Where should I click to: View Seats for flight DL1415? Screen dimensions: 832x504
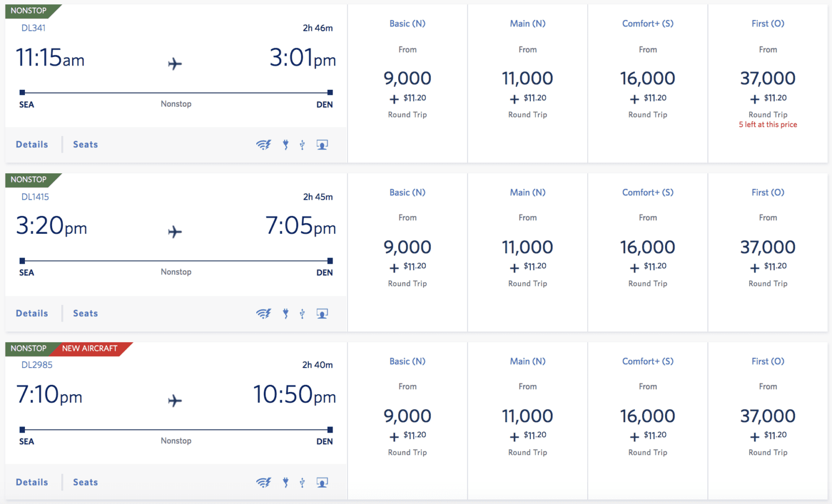click(x=85, y=313)
